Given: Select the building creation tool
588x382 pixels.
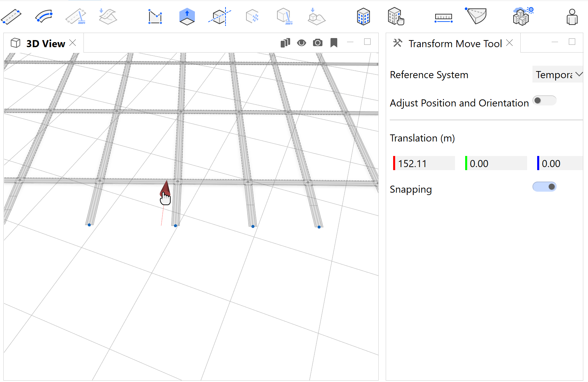Looking at the screenshot, I should (x=363, y=15).
